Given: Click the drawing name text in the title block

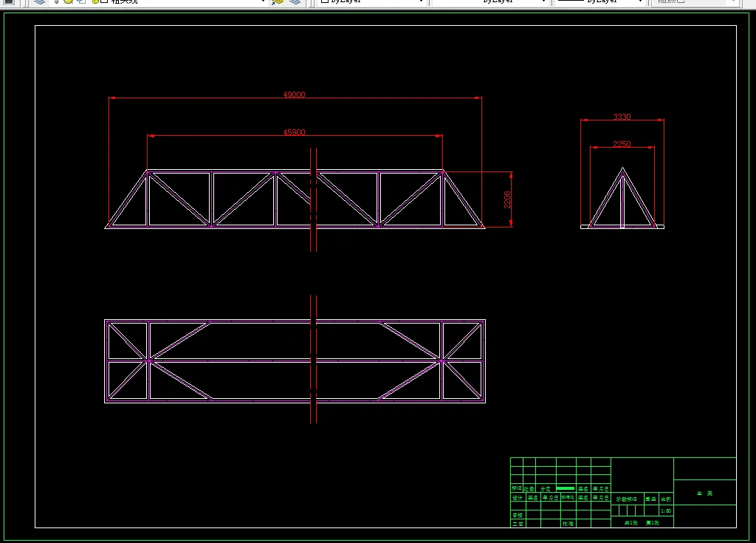Looking at the screenshot, I should [704, 494].
